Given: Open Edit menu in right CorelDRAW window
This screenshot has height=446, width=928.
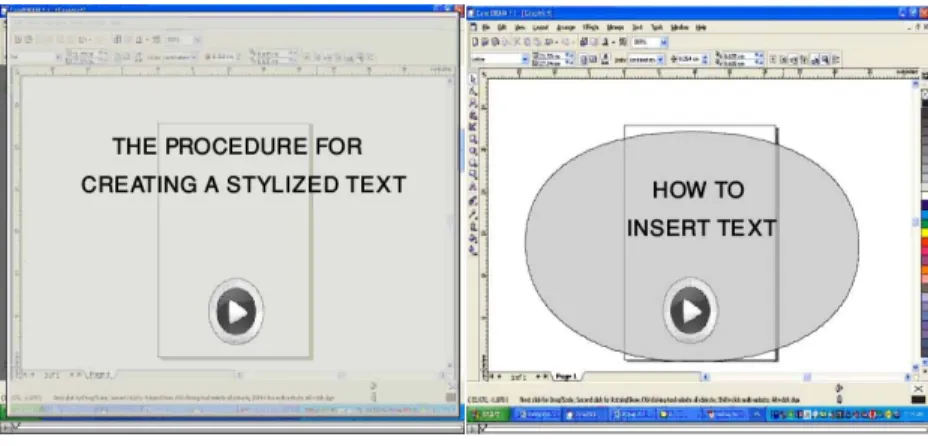Looking at the screenshot, I should [x=502, y=28].
